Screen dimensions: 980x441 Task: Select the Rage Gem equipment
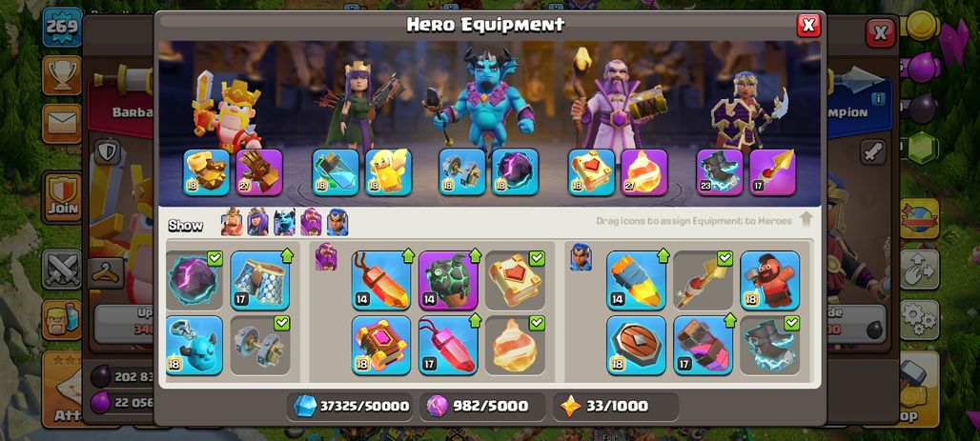pos(380,280)
